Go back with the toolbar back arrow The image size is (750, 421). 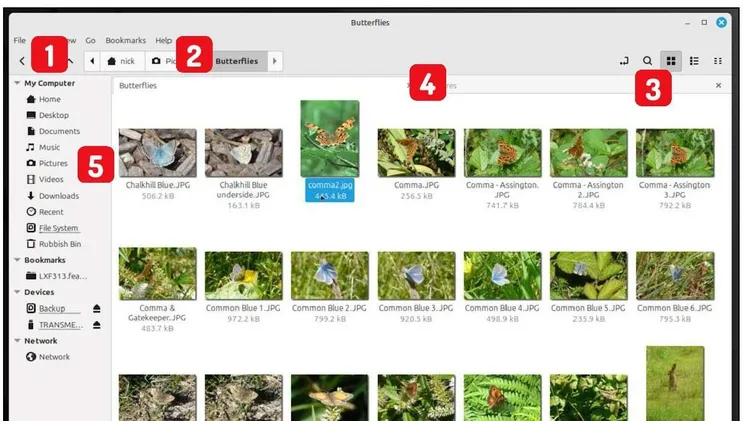(22, 61)
